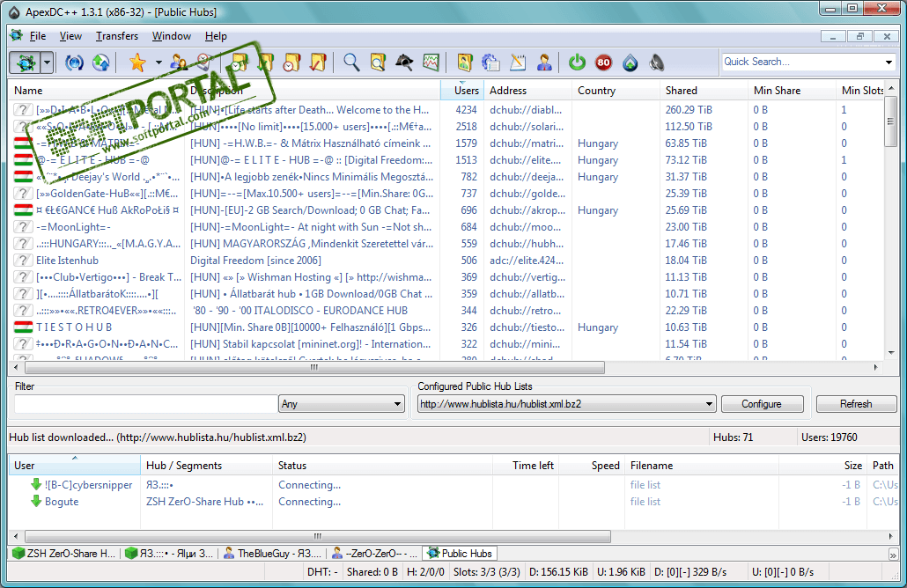Click the gear-and-list Refresh File List icon
The image size is (907, 588).
point(491,62)
